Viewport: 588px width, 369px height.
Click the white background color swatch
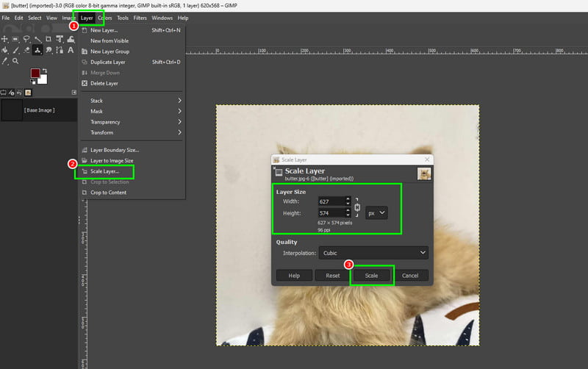(x=43, y=79)
